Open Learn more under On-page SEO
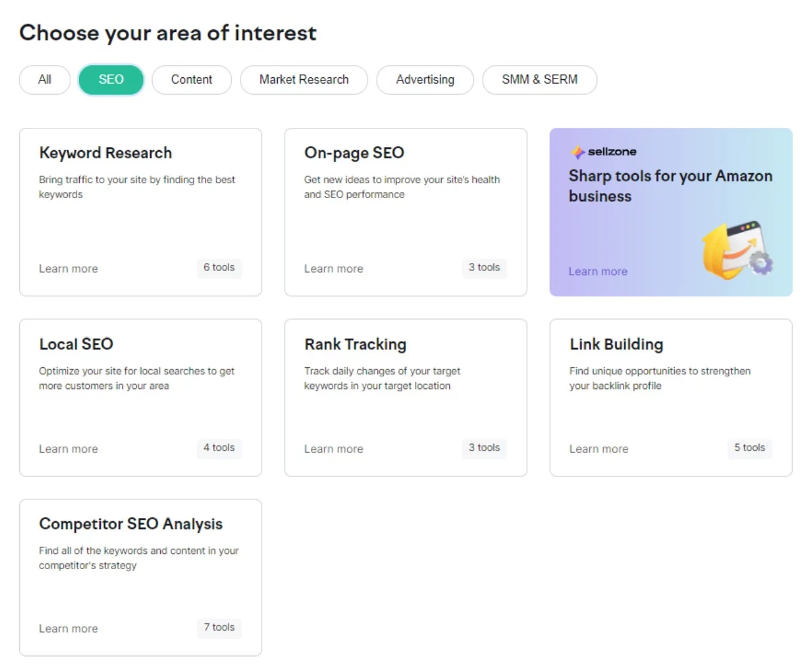This screenshot has width=812, height=672. coord(333,268)
